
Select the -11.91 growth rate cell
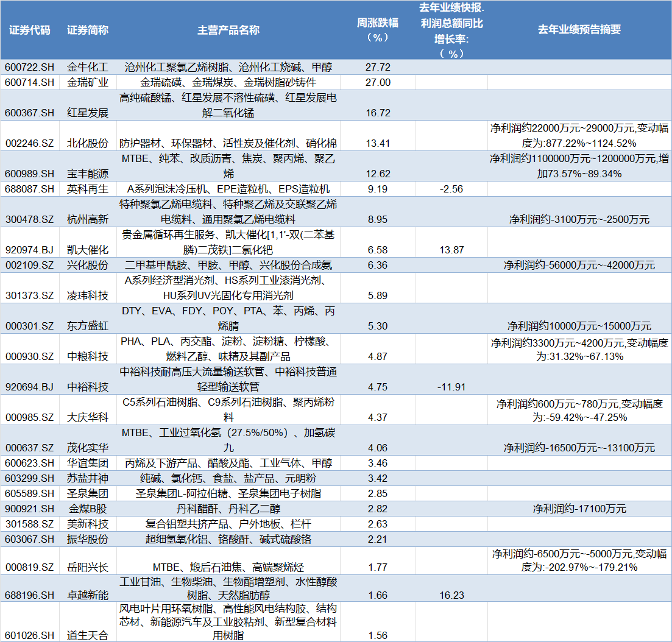(451, 387)
